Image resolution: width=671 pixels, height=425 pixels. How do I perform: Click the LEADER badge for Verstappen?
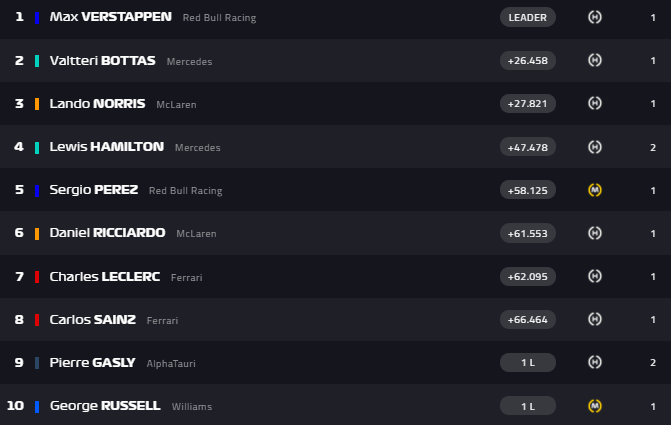click(527, 17)
